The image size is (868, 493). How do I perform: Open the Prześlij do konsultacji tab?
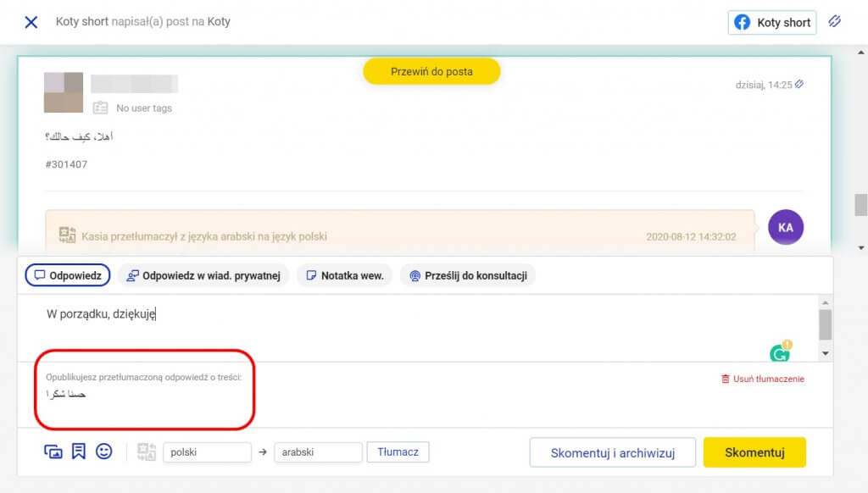pyautogui.click(x=468, y=275)
